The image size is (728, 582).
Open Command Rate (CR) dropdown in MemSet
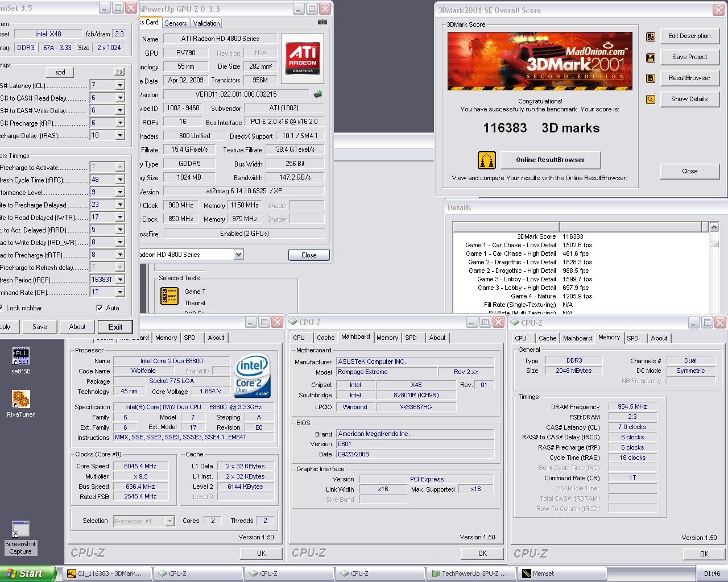120,292
